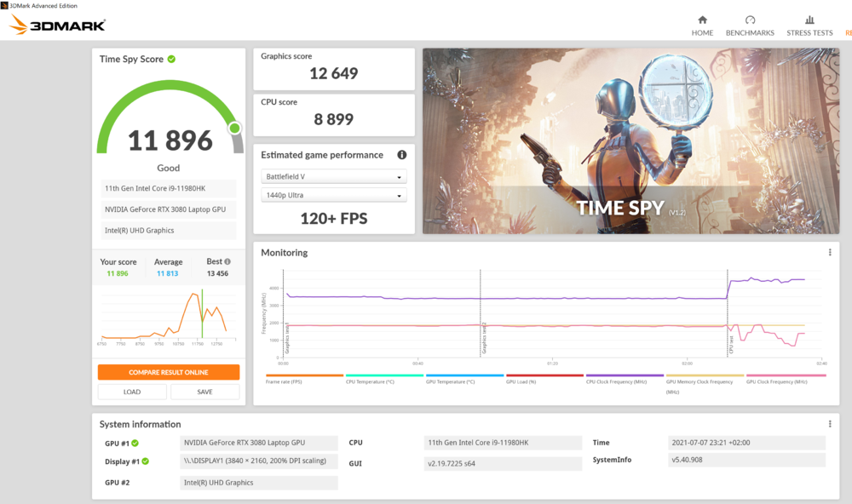Click green check icon next to GPU #1

pos(135,444)
